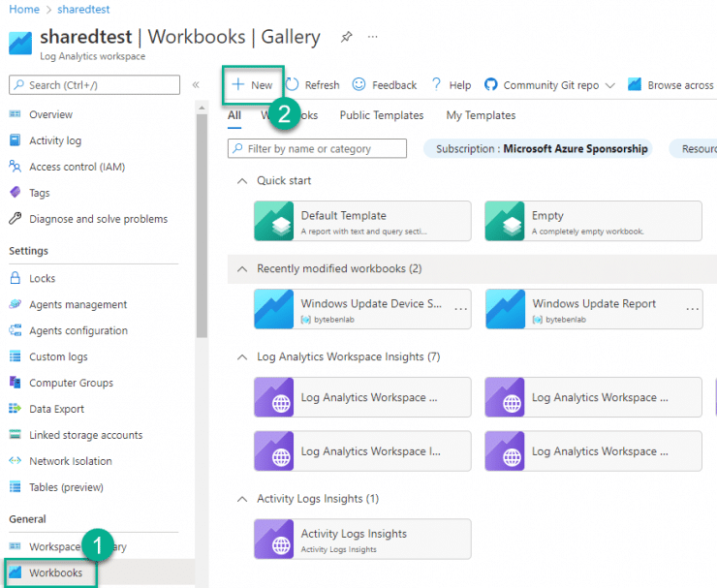Image resolution: width=717 pixels, height=588 pixels.
Task: Open the ellipsis menu next to the title
Action: tap(373, 37)
